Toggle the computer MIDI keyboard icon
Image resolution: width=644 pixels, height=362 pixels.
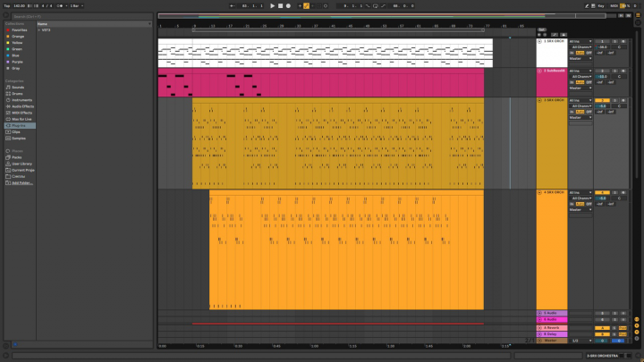[x=593, y=5]
